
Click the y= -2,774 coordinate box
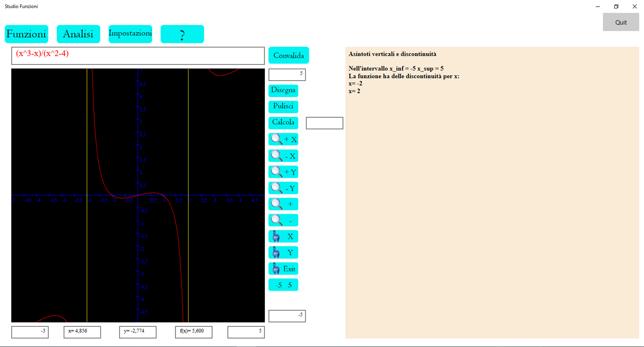tap(138, 332)
